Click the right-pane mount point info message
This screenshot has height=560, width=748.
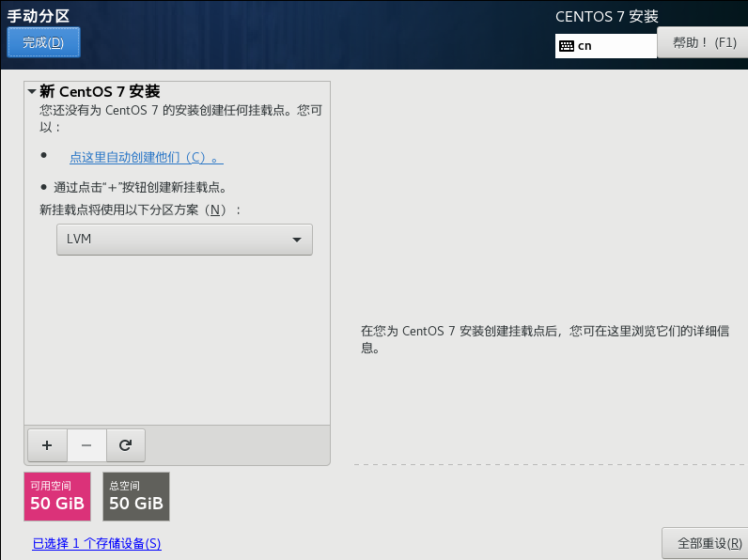pyautogui.click(x=545, y=339)
